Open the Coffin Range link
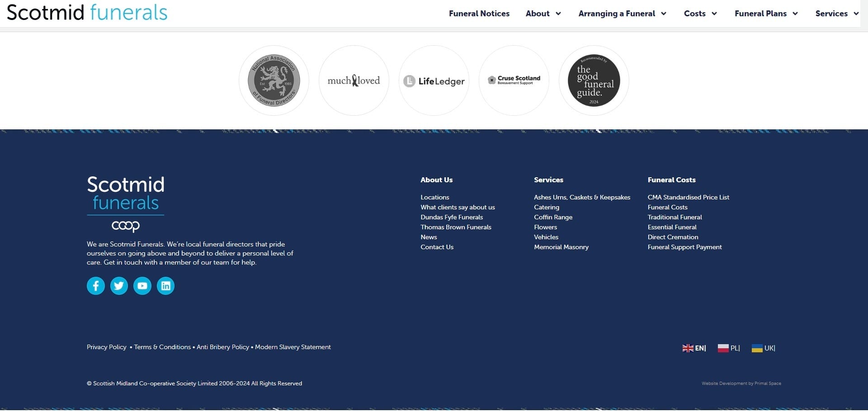868x412 pixels. [553, 217]
